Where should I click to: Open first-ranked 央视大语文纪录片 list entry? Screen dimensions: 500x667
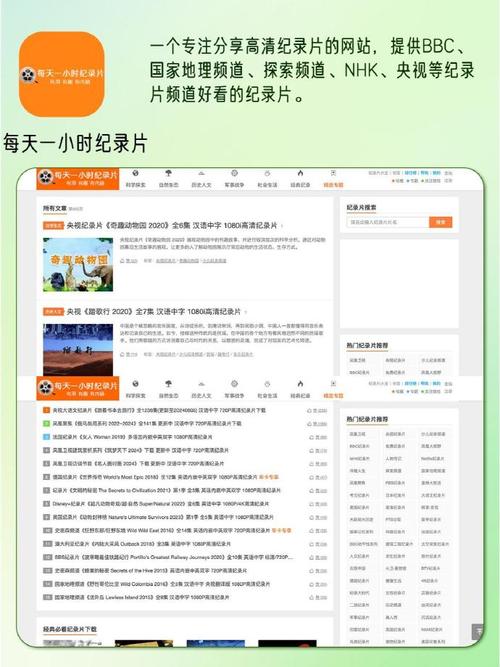(159, 410)
